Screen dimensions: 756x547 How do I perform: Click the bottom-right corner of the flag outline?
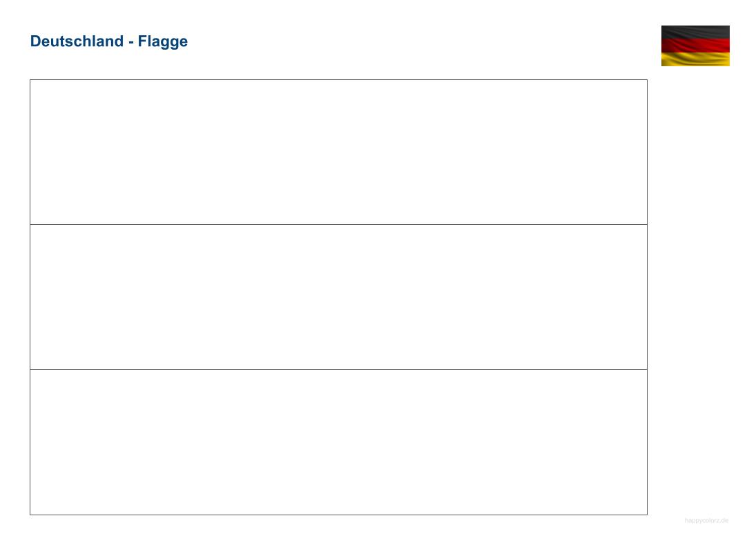(x=647, y=515)
